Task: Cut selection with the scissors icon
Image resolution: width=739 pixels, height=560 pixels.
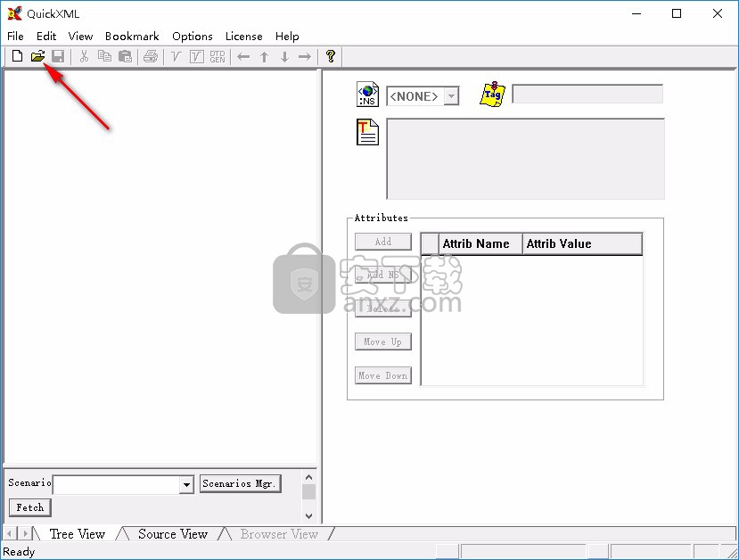Action: click(85, 56)
